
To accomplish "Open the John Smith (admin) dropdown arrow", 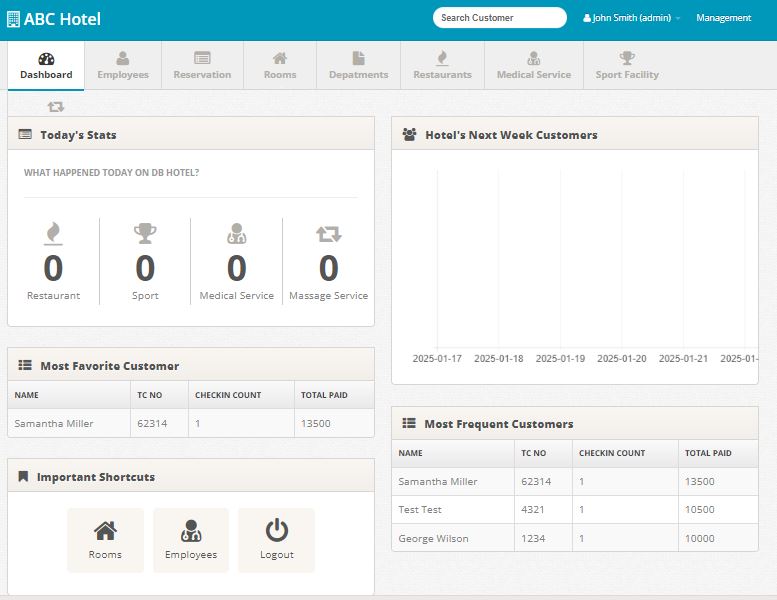I will click(677, 18).
